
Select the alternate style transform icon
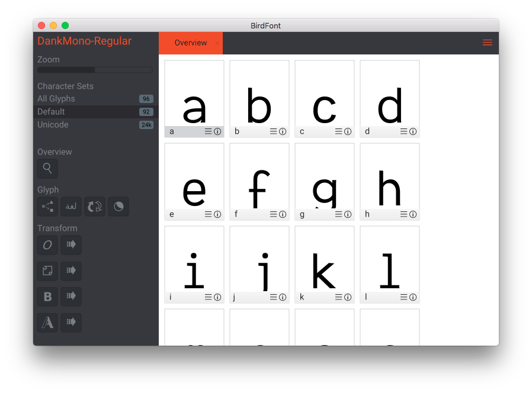coord(47,323)
